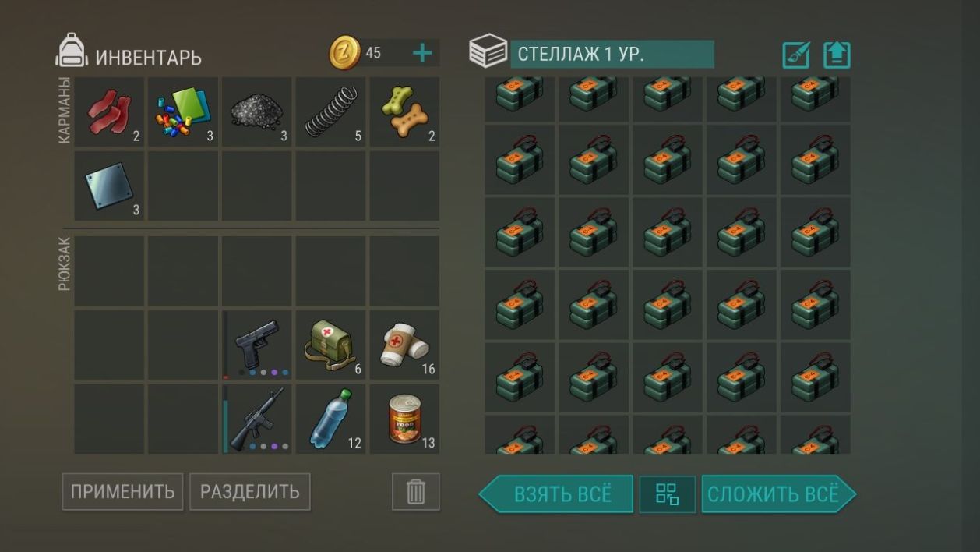Click the ВЗЯТЬ ВСЁ button
Image resolution: width=980 pixels, height=552 pixels.
pos(556,494)
